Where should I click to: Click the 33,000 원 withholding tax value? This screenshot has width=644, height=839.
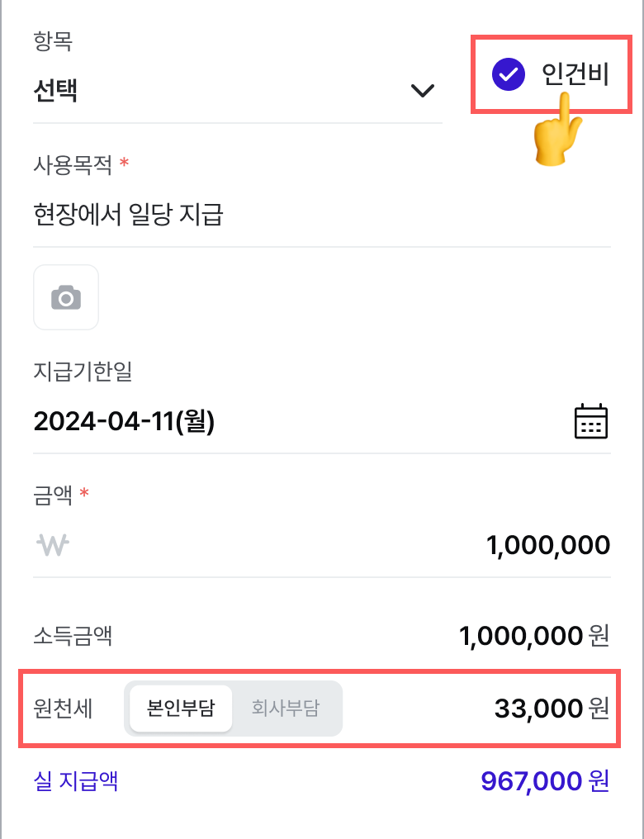(552, 709)
